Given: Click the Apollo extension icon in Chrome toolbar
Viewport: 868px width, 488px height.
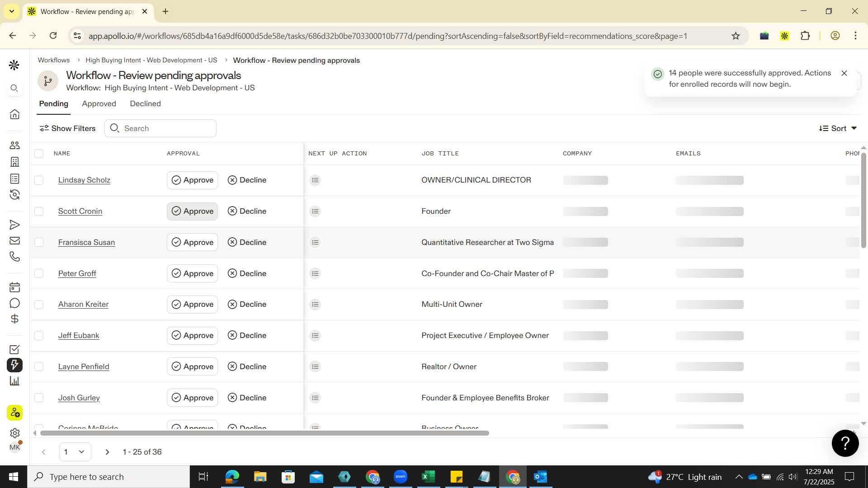Looking at the screenshot, I should pyautogui.click(x=784, y=36).
